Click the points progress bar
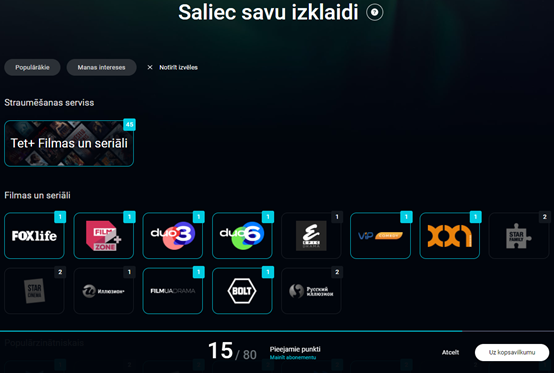The height and width of the screenshot is (373, 554). pos(277,331)
